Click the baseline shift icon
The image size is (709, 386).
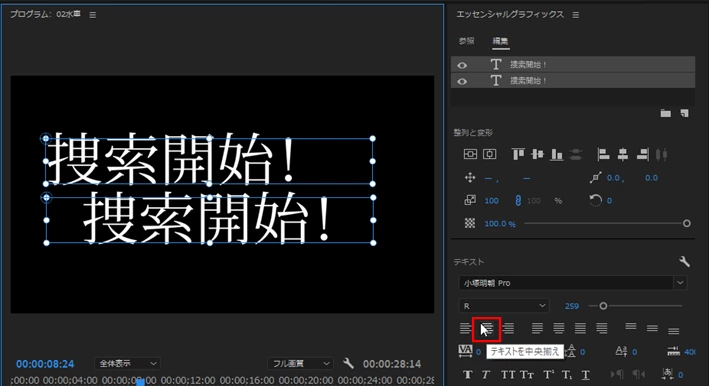pos(622,351)
